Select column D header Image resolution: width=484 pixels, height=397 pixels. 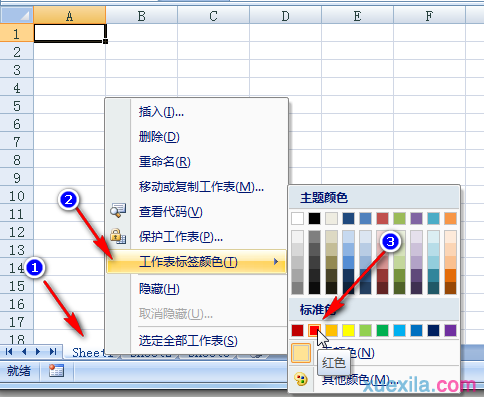(x=286, y=15)
